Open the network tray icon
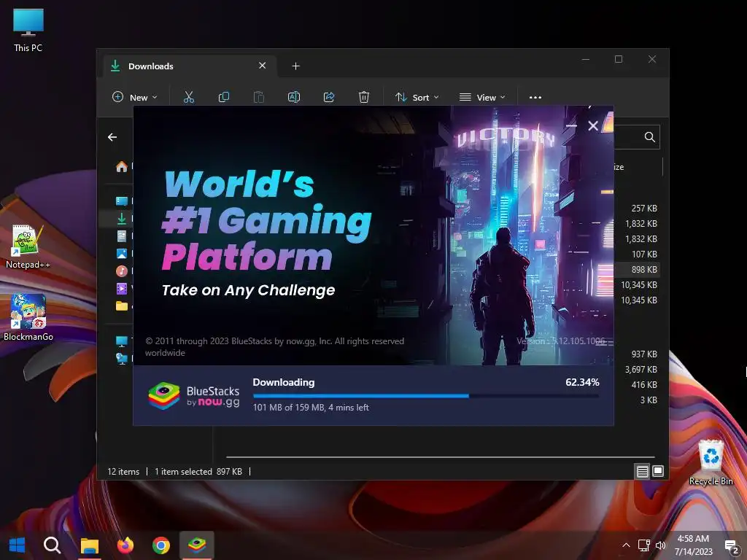 pyautogui.click(x=643, y=545)
